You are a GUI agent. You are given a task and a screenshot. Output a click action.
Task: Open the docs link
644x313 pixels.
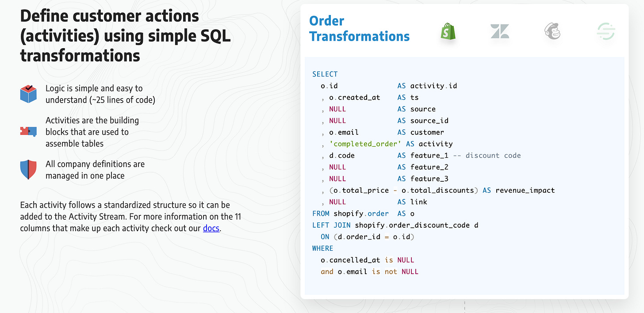click(211, 229)
